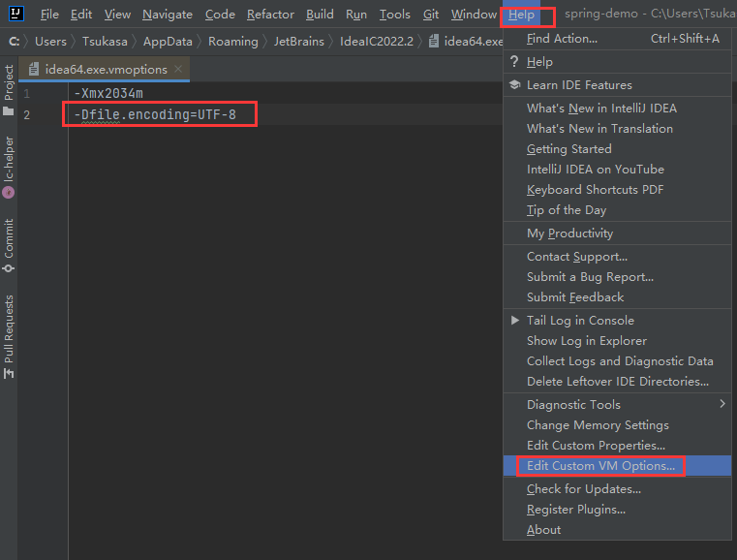Open the Pull Requests tool window

pyautogui.click(x=9, y=336)
